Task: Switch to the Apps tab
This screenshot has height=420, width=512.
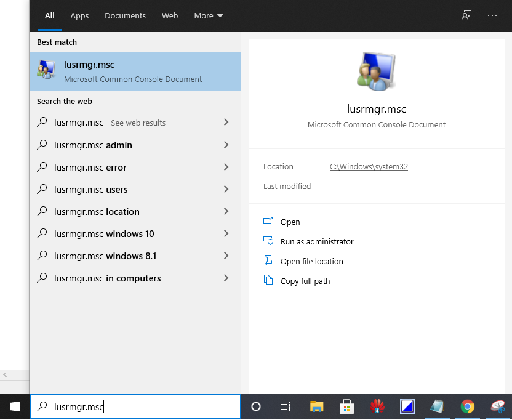Action: click(79, 15)
